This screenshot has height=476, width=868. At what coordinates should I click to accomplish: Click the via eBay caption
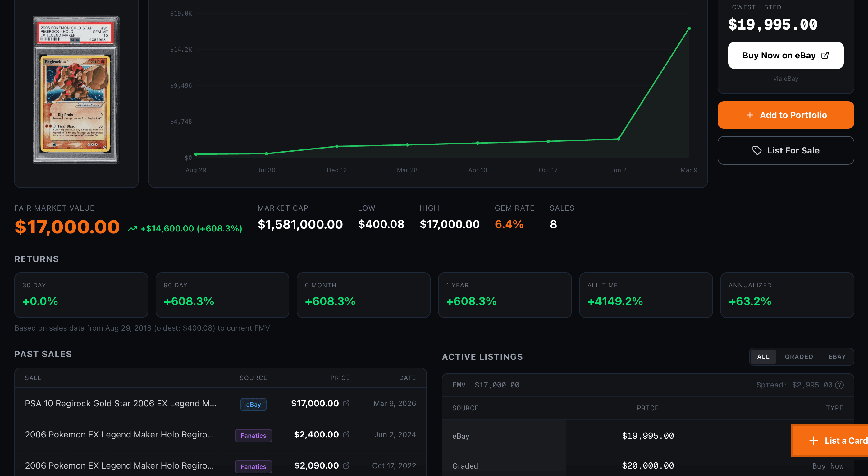(785, 79)
